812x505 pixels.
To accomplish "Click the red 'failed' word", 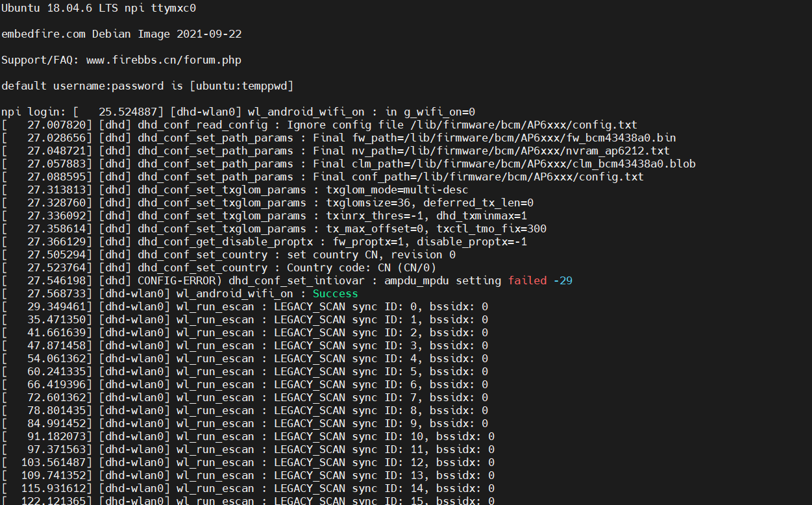I will [x=527, y=280].
